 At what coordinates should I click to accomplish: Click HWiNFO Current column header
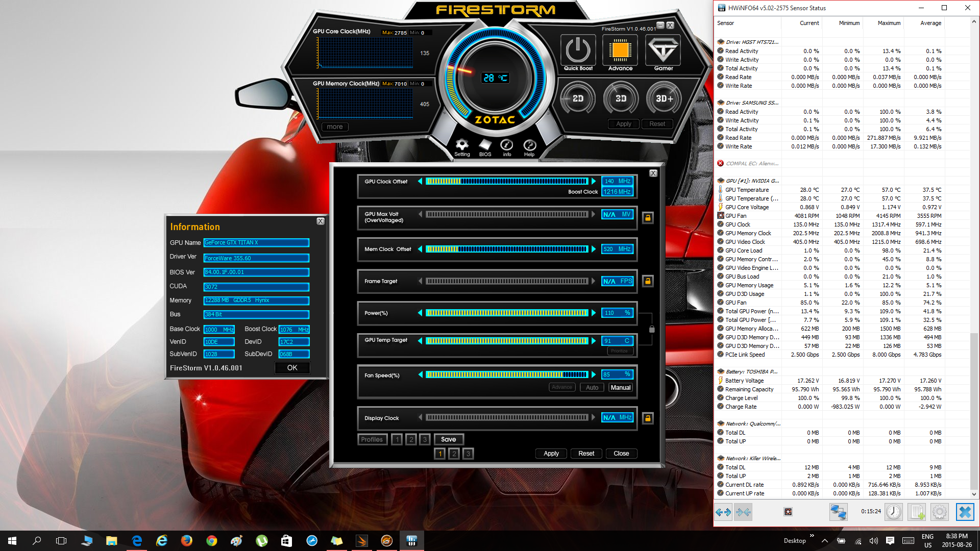click(x=809, y=23)
